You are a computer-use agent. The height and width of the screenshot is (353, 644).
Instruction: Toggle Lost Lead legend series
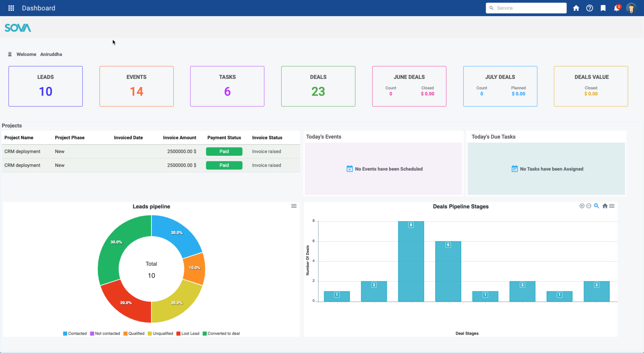(x=188, y=333)
